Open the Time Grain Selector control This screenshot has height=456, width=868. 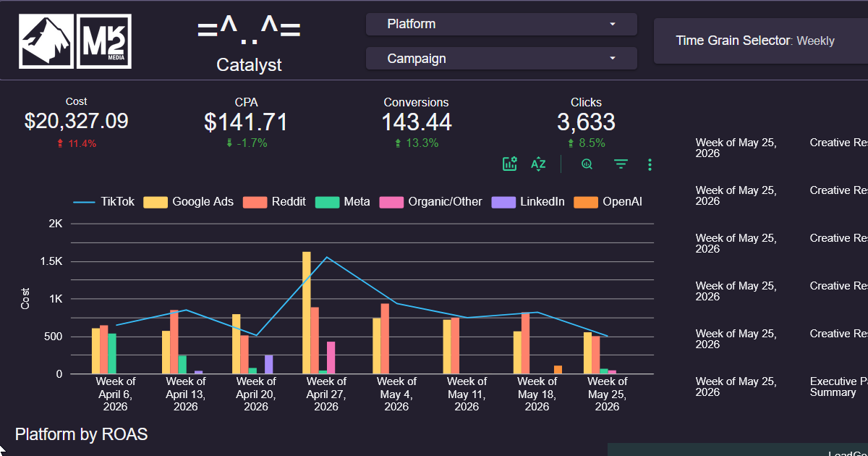[x=761, y=41]
